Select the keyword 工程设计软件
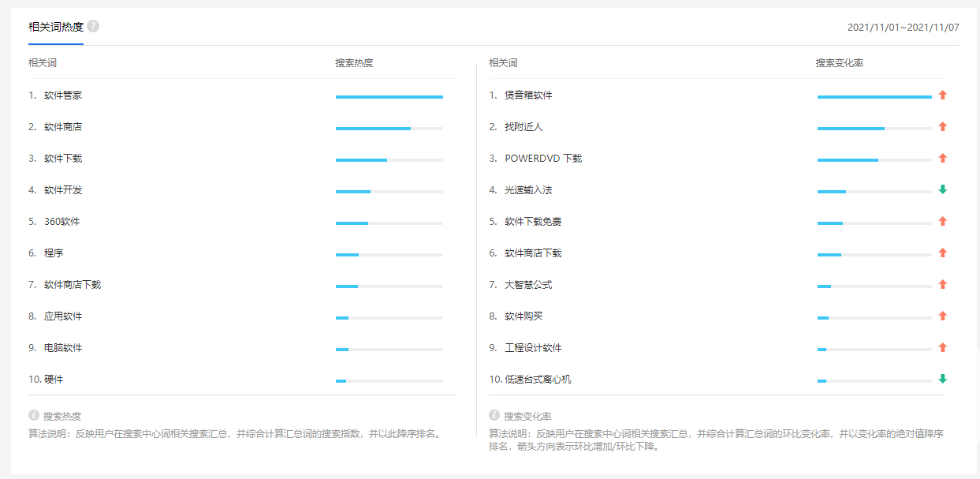 click(534, 347)
